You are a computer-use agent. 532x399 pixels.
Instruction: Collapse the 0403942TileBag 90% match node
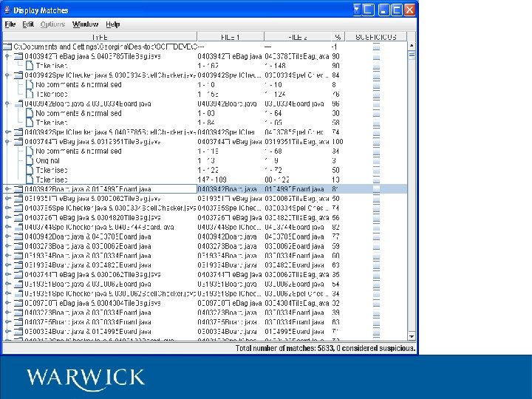point(7,56)
